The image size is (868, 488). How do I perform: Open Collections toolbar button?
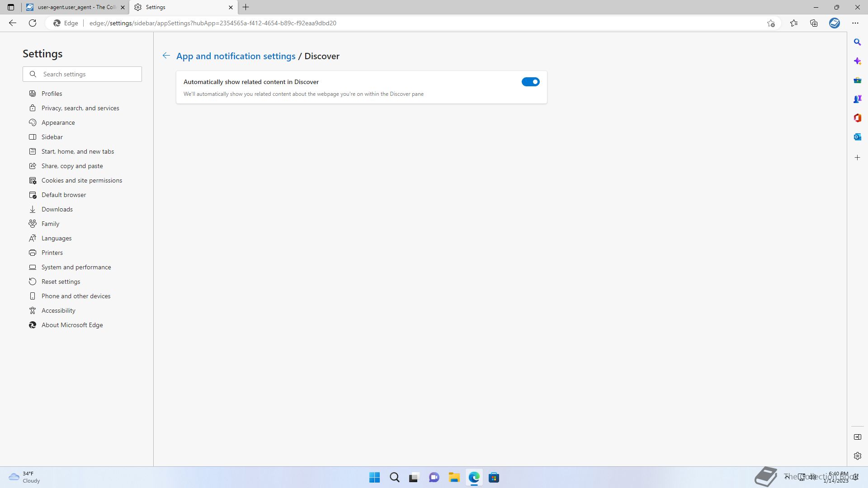[x=814, y=23]
